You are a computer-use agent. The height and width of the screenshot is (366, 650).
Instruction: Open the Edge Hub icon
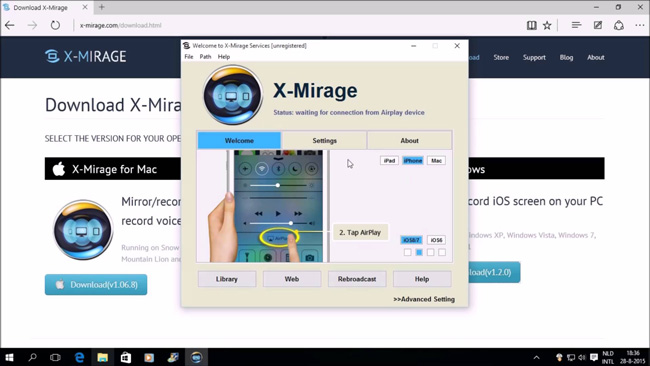(576, 25)
